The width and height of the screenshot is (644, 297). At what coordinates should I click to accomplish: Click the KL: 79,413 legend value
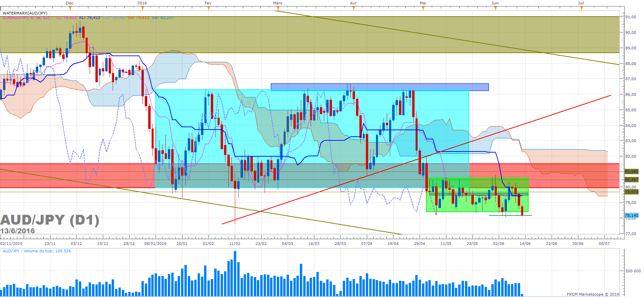point(90,18)
